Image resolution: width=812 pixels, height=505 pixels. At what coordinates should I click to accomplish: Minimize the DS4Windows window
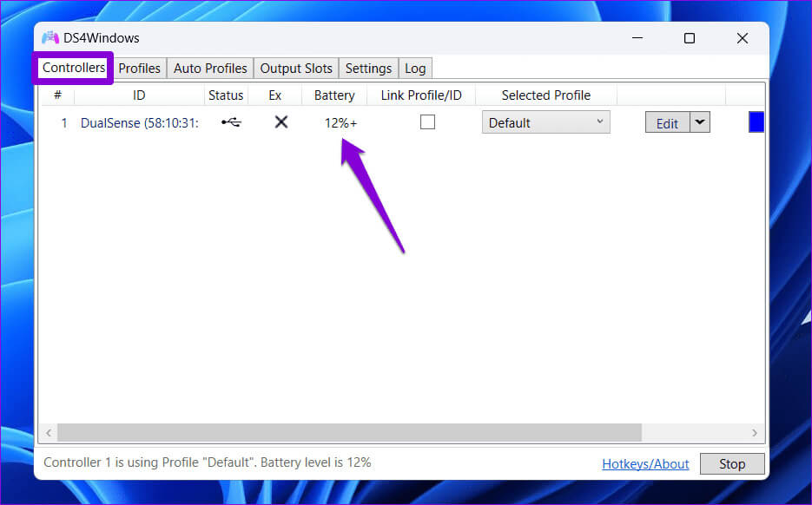pos(637,38)
